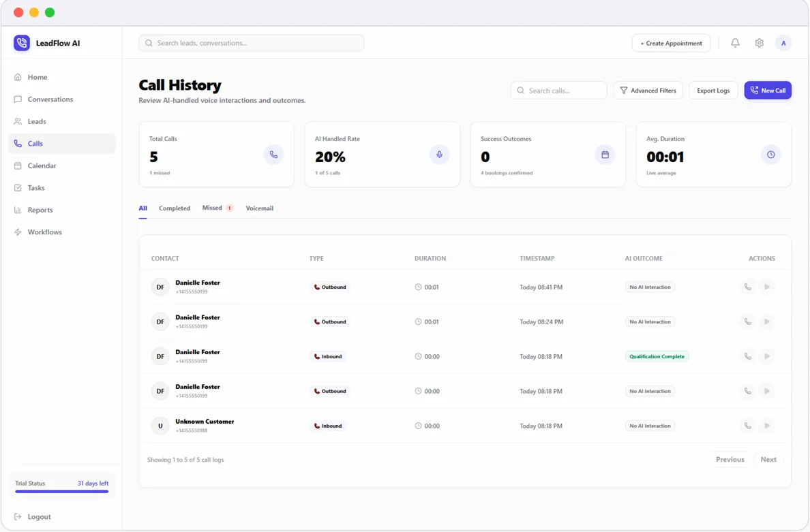Open the notifications bell
The width and height of the screenshot is (810, 532).
[735, 43]
